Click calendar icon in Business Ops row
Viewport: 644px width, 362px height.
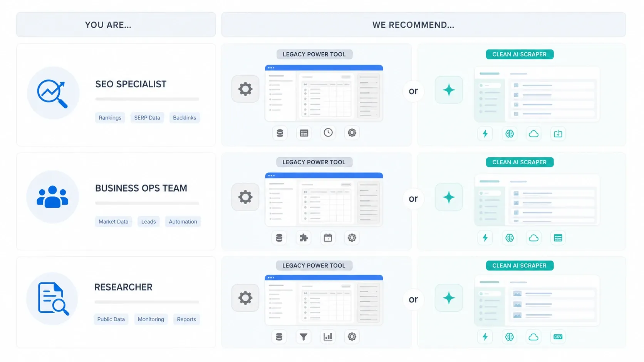point(328,238)
